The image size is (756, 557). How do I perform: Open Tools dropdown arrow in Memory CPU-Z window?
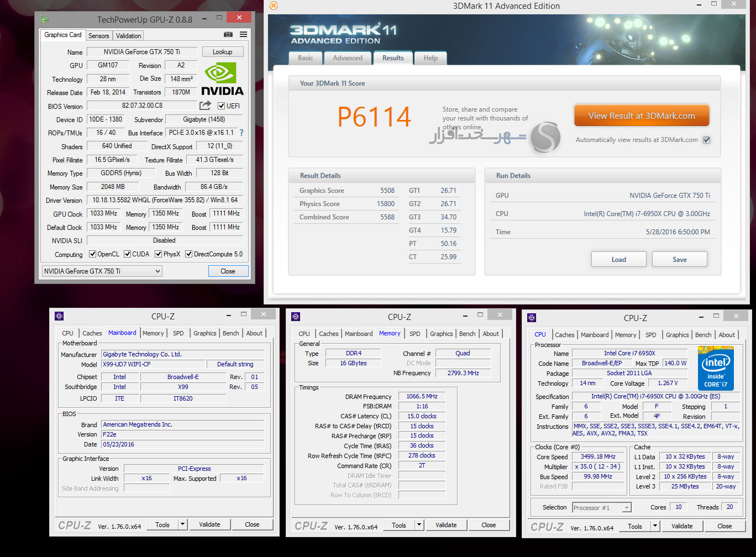pos(419,526)
